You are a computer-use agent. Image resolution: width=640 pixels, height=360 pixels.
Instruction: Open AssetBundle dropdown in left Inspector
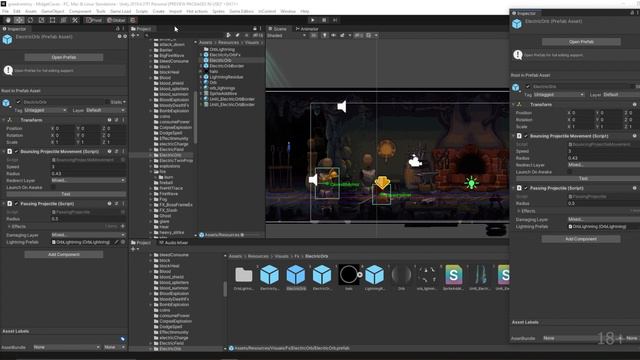coord(67,347)
